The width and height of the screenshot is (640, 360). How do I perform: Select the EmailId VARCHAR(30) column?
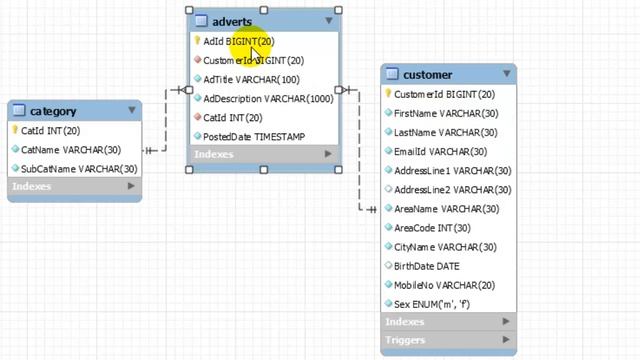pos(440,152)
